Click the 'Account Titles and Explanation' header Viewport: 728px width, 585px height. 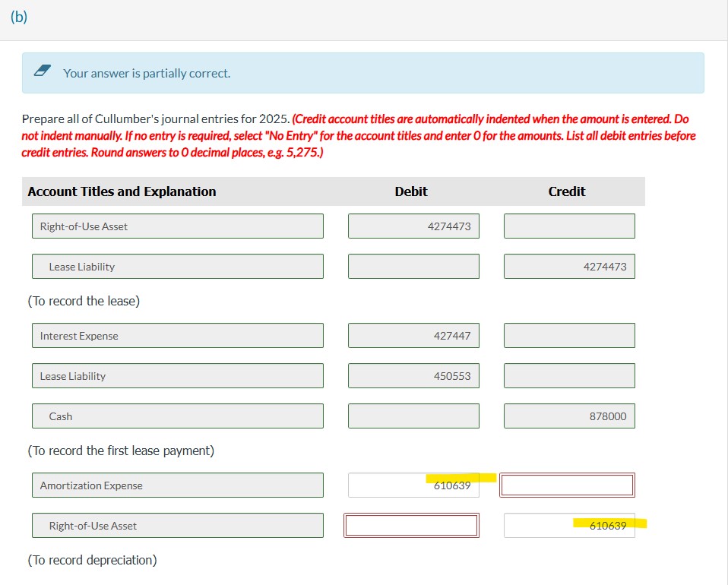coord(122,191)
